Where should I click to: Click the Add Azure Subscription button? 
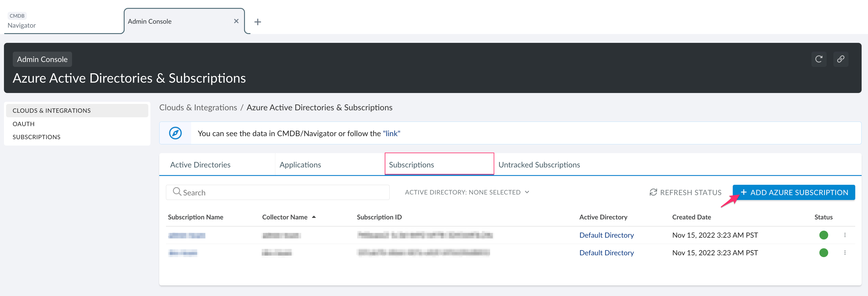(794, 192)
